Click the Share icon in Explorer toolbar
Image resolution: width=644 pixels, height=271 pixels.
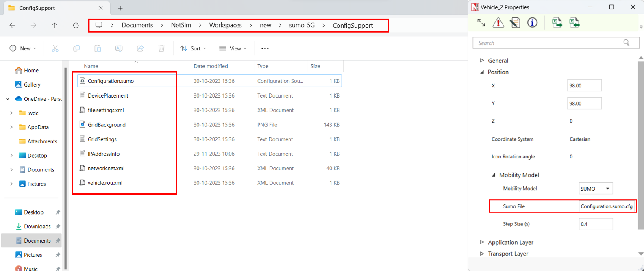(x=140, y=48)
